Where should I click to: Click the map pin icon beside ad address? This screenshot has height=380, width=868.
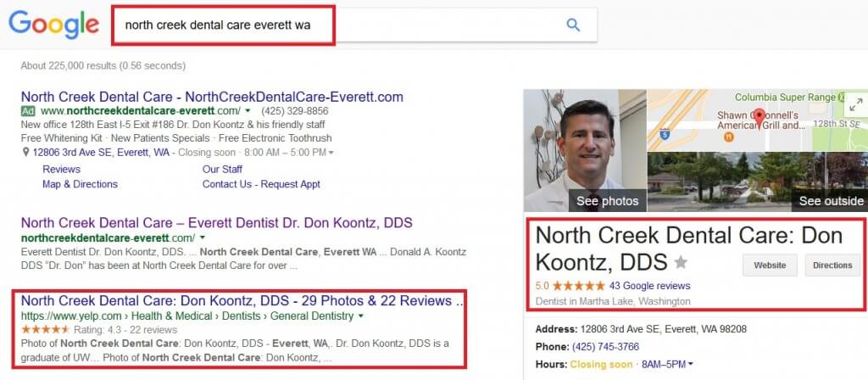pos(25,153)
